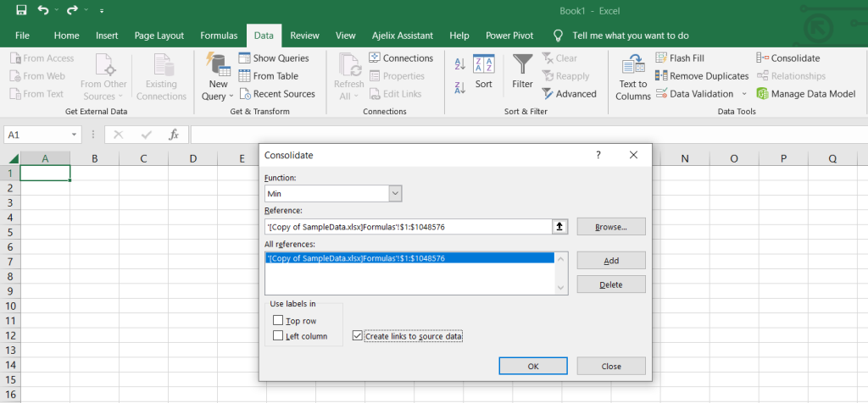Click the formula bar
Screen dimensions: 868x403
point(529,135)
